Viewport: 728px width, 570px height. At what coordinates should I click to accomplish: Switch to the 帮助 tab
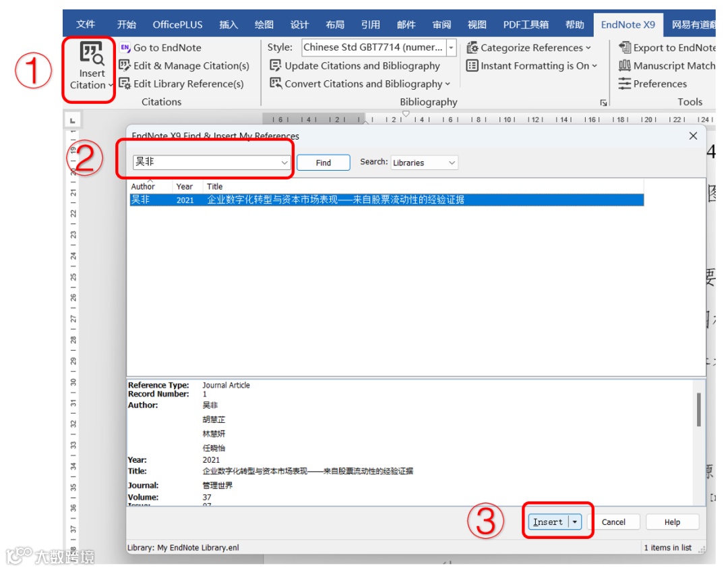point(575,24)
